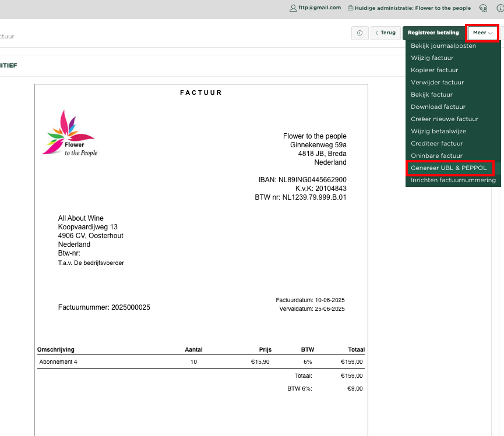The image size is (504, 436).
Task: Click Wijzig betaalwijze option
Action: point(438,131)
